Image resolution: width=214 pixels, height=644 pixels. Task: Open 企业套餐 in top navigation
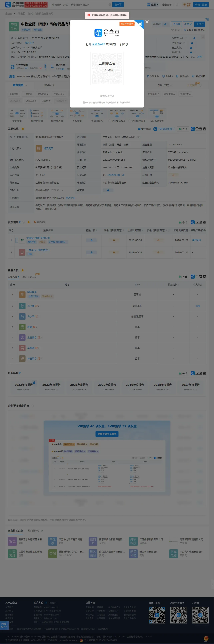point(167,5)
